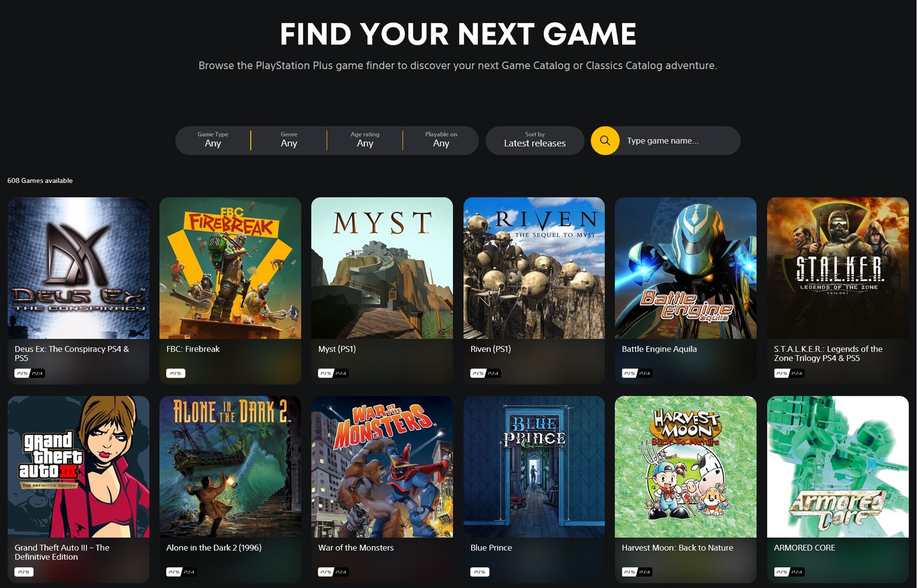Focus the Type game name search field
Screen dimensions: 917x588
(679, 141)
